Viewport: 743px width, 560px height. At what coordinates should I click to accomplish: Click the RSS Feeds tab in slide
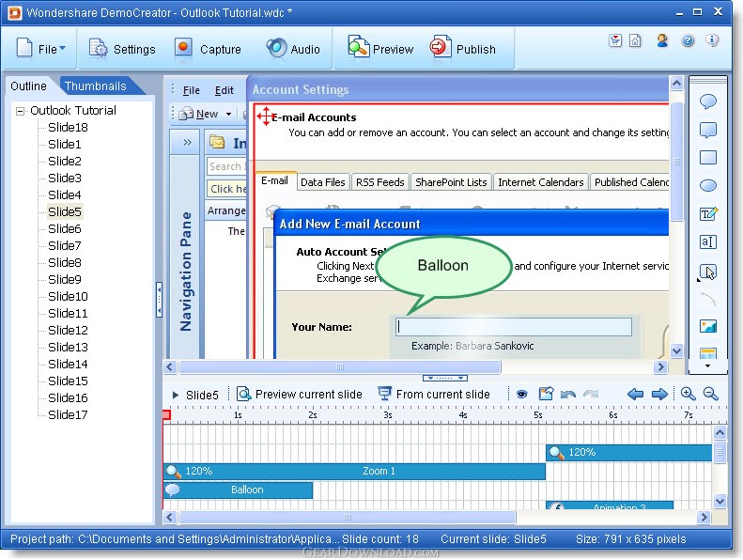(380, 182)
